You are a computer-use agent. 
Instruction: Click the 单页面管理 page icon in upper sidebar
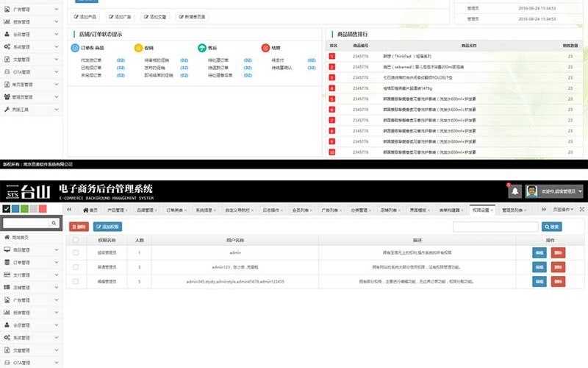pos(7,85)
